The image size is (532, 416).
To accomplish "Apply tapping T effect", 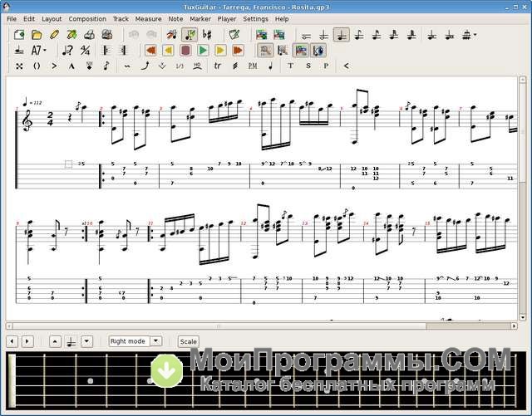I will click(x=290, y=66).
